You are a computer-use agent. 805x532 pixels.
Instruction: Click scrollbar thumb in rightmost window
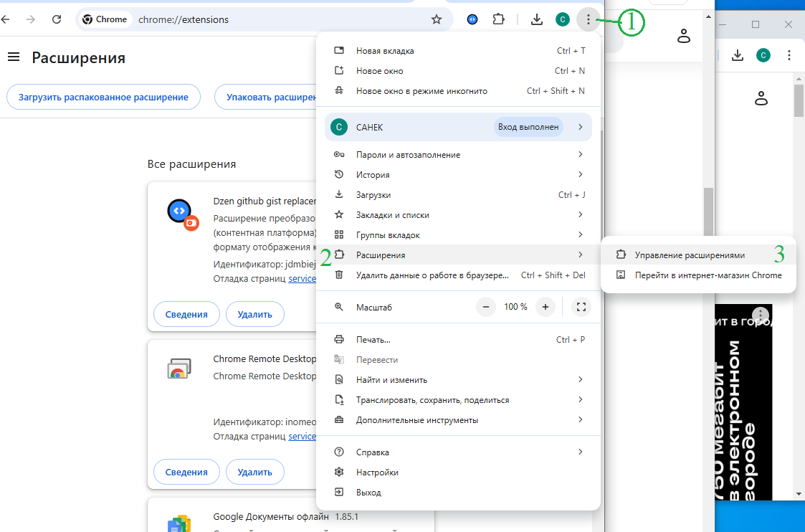tap(799, 100)
